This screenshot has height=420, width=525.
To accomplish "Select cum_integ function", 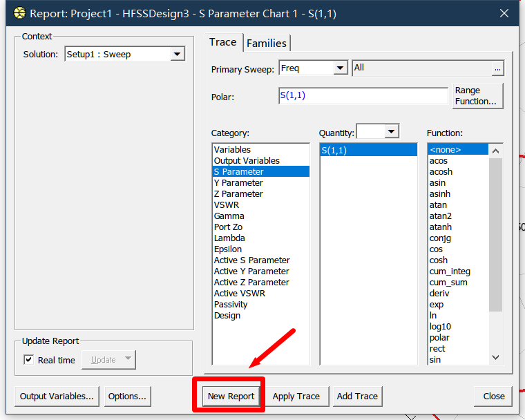I will (x=458, y=271).
